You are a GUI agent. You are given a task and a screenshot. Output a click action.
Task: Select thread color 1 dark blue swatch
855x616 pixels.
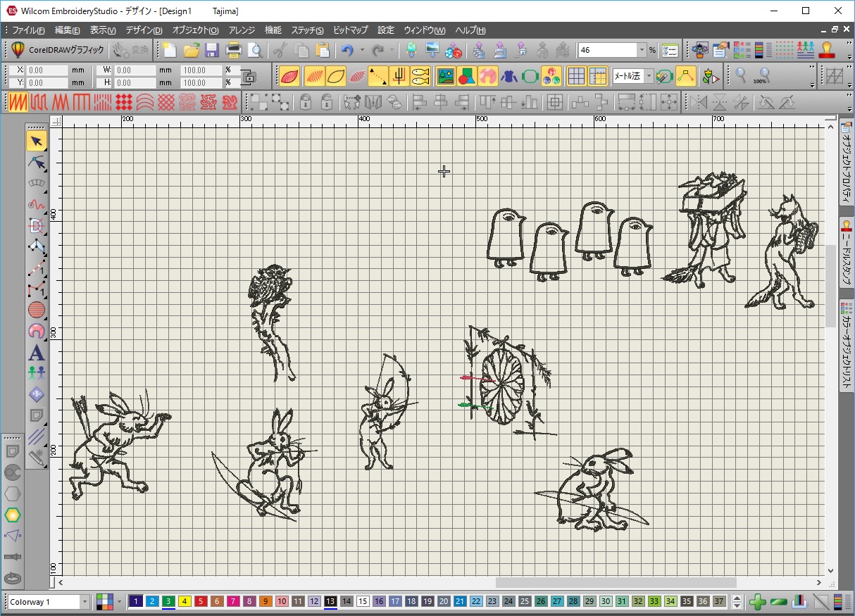(x=136, y=601)
